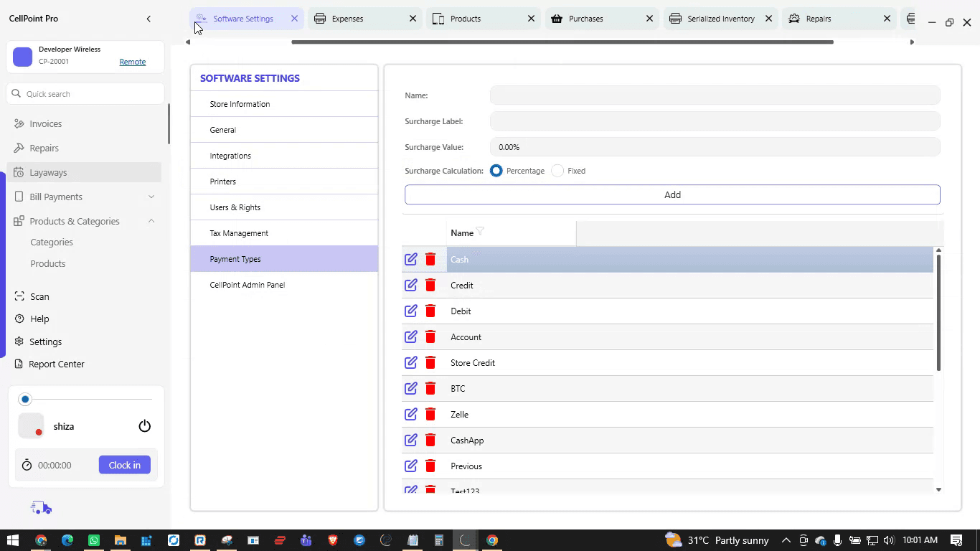The height and width of the screenshot is (551, 980).
Task: Open Users & Rights settings
Action: (x=284, y=207)
